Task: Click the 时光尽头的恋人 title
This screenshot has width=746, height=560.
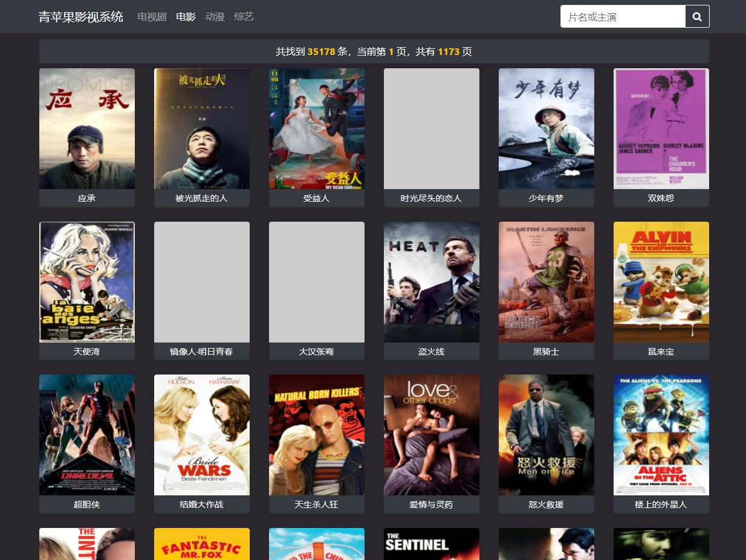Action: pyautogui.click(x=432, y=198)
